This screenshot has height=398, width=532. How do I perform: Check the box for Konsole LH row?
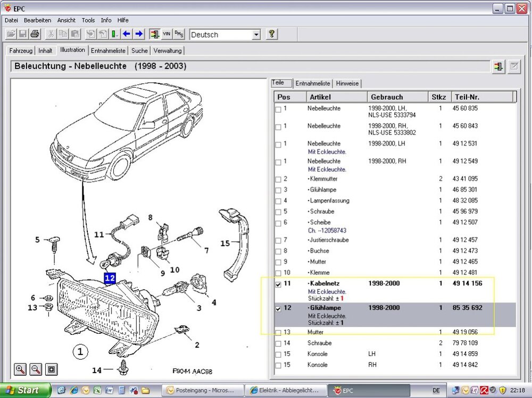tap(278, 354)
